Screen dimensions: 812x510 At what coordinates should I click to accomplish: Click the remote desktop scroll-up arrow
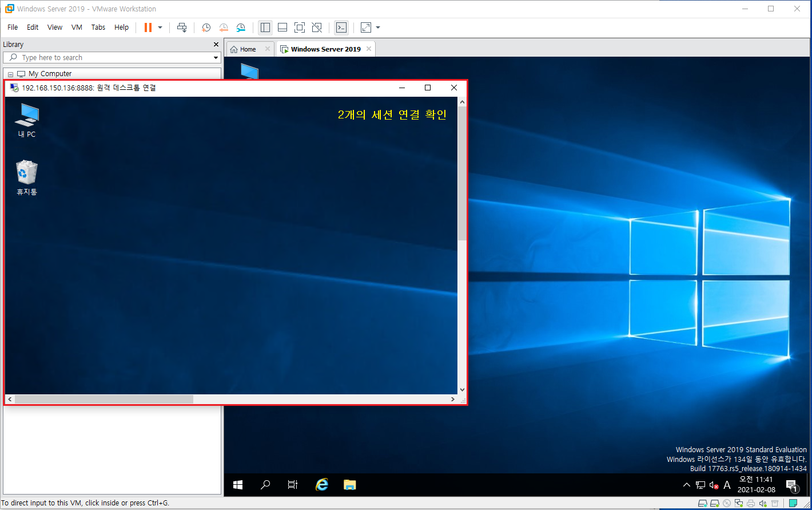(x=461, y=102)
